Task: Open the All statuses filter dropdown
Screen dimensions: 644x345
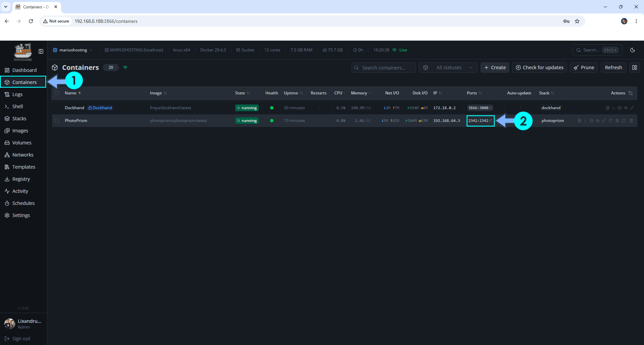Action: 448,68
